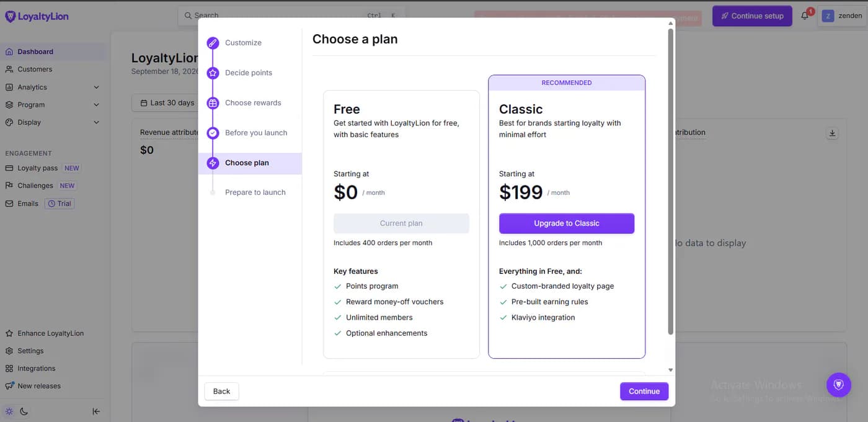This screenshot has height=422, width=868.
Task: Click the download icon in the chart card
Action: 832,133
